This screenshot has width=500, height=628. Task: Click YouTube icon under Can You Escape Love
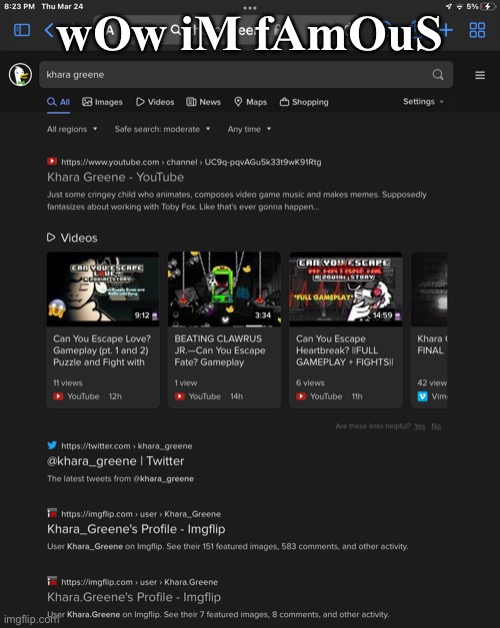[58, 396]
